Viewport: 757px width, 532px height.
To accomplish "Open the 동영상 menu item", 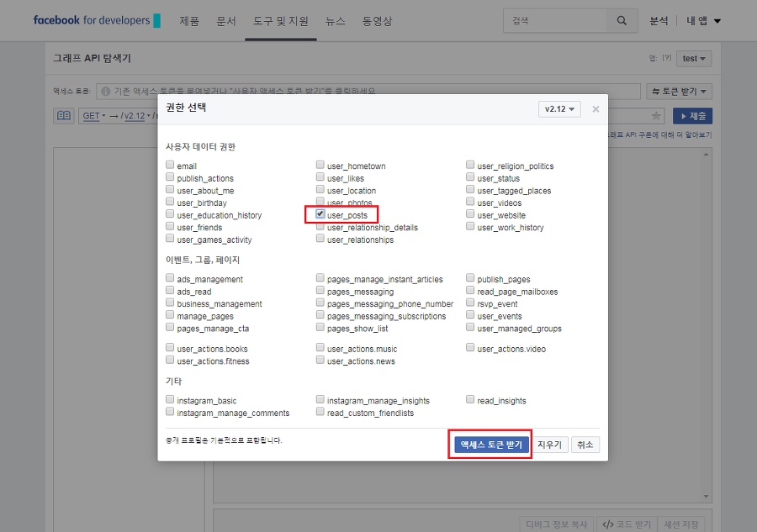I will pyautogui.click(x=377, y=21).
